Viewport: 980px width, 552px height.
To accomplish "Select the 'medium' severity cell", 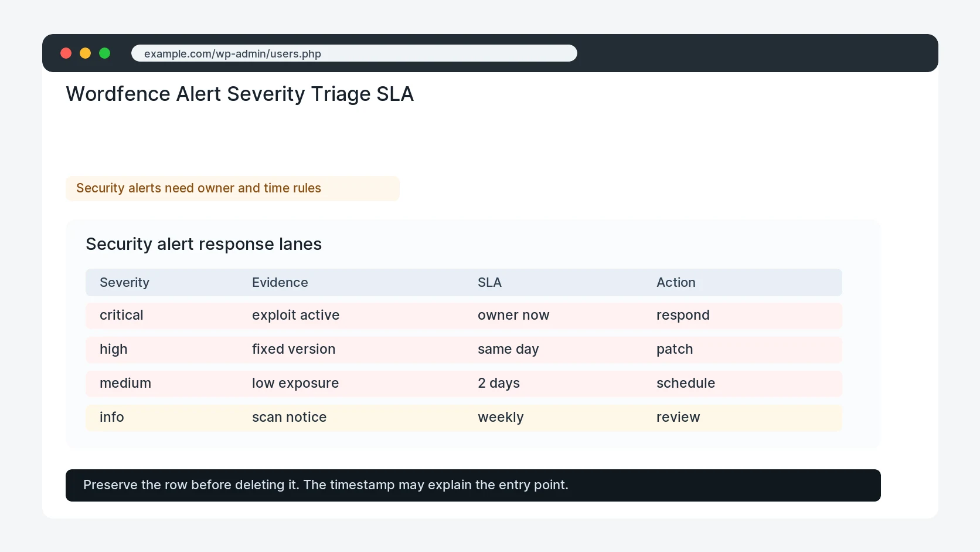I will pyautogui.click(x=125, y=384).
